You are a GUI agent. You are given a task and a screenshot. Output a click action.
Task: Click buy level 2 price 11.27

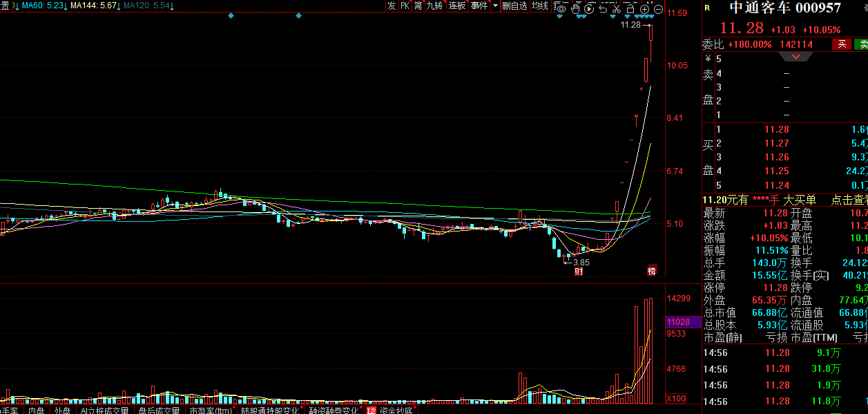coord(776,143)
